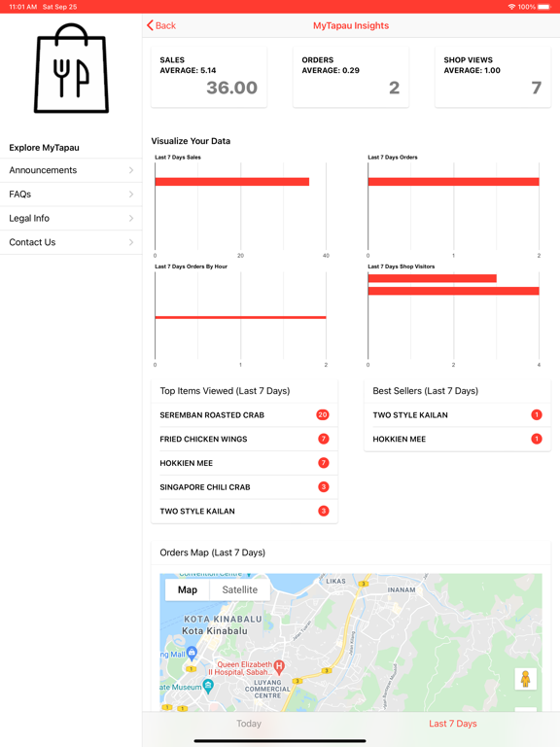Tap the MyTapau shopping bag logo
Image resolution: width=560 pixels, height=747 pixels.
point(71,69)
